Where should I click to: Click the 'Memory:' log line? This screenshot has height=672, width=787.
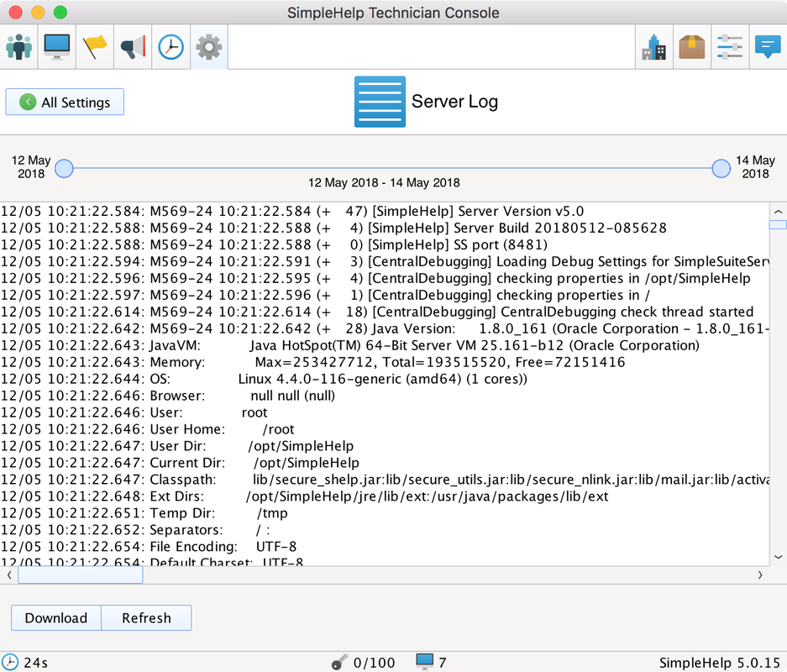pyautogui.click(x=312, y=362)
